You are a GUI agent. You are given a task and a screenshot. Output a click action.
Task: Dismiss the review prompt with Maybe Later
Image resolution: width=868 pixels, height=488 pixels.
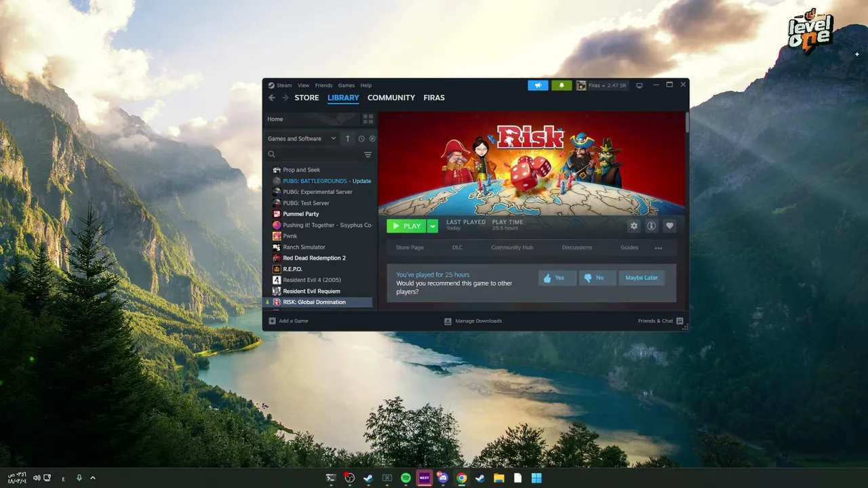(x=642, y=278)
